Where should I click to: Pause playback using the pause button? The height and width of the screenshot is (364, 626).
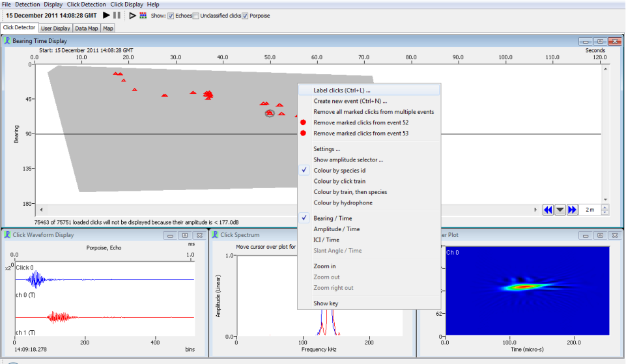[x=117, y=15]
